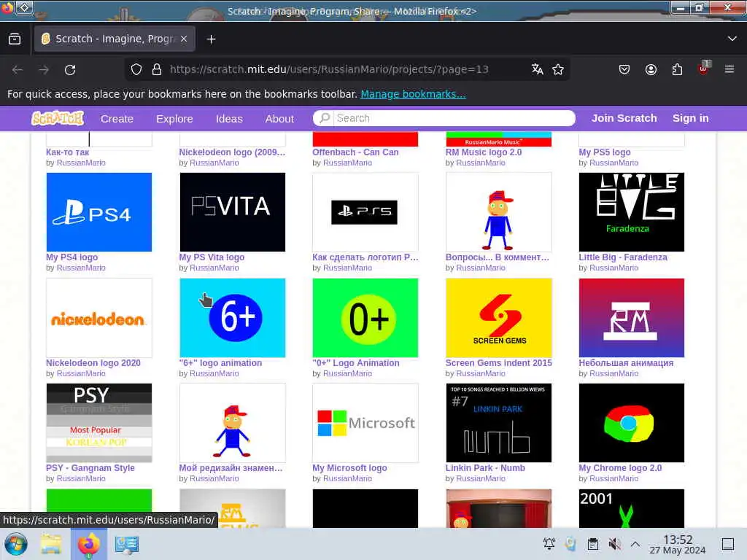The image size is (747, 560).
Task: Open the Create menu item
Action: click(x=117, y=119)
